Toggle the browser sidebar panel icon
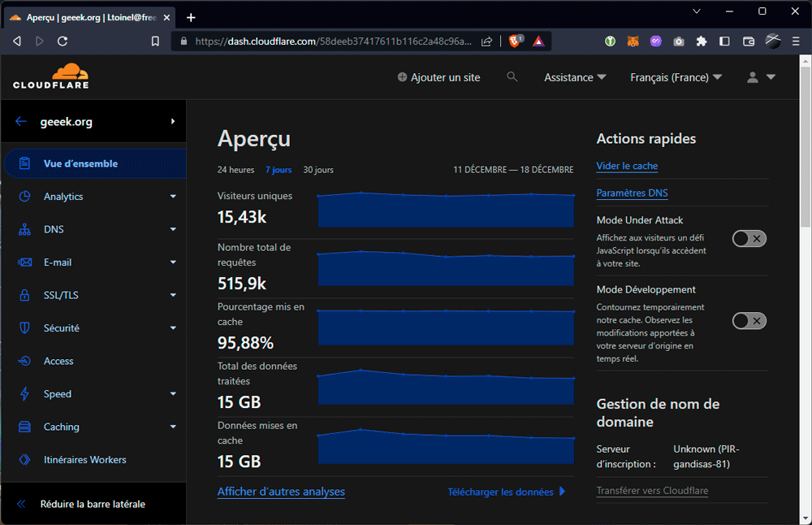Viewport: 812px width, 525px height. (724, 41)
